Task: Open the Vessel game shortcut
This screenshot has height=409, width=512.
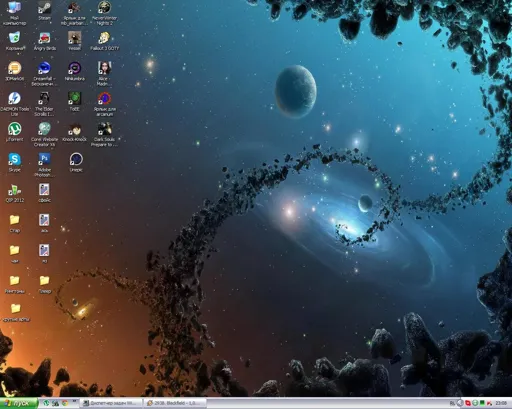Action: tap(74, 41)
